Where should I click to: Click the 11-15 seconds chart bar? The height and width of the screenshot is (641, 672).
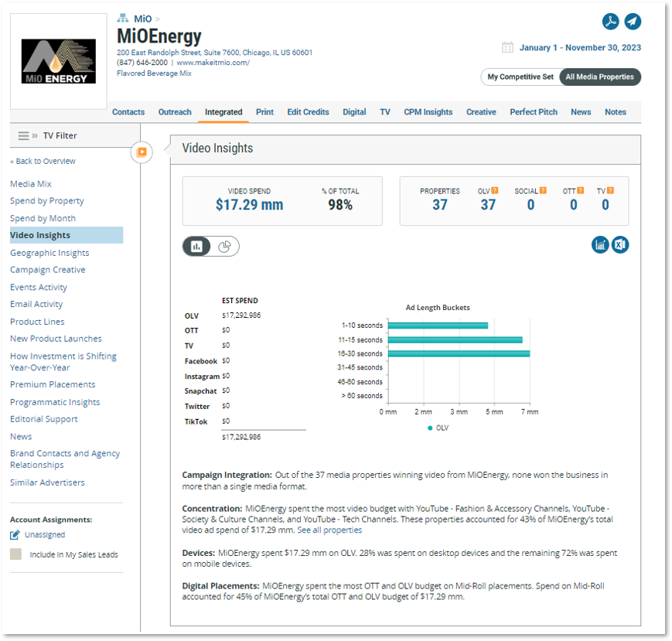pos(455,339)
